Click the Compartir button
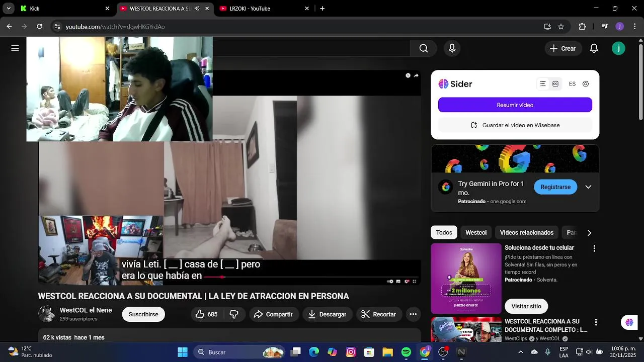 pos(273,314)
